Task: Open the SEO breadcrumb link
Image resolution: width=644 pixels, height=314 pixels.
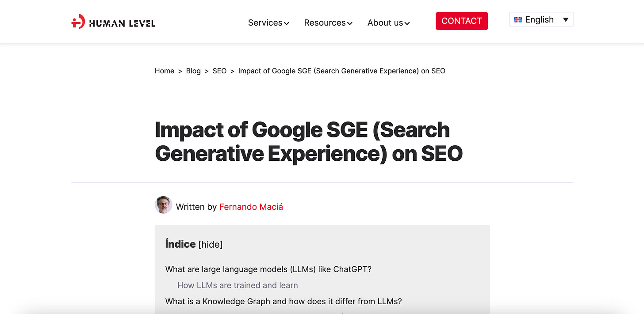Action: coord(219,71)
